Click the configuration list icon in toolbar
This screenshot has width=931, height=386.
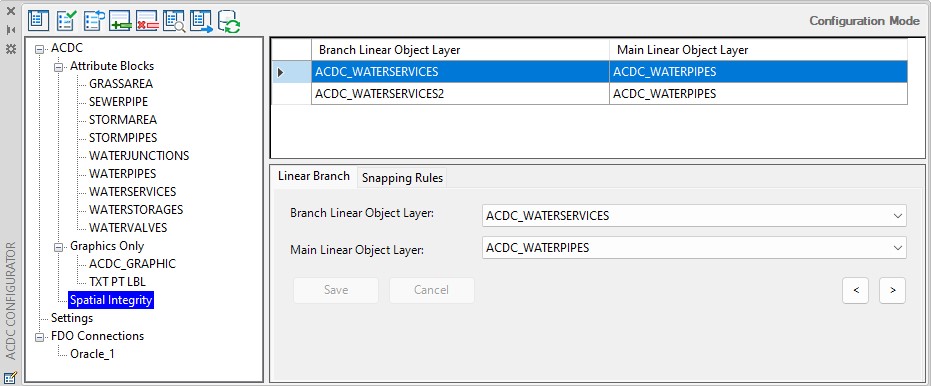point(39,21)
